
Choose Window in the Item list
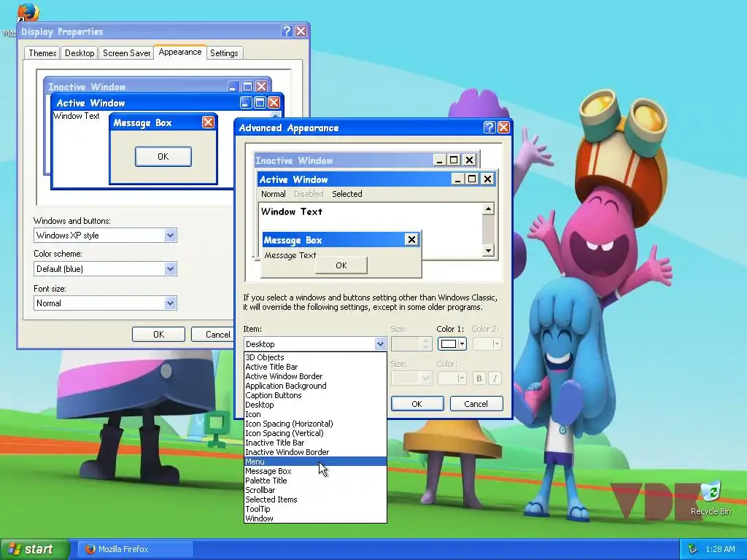point(315,518)
